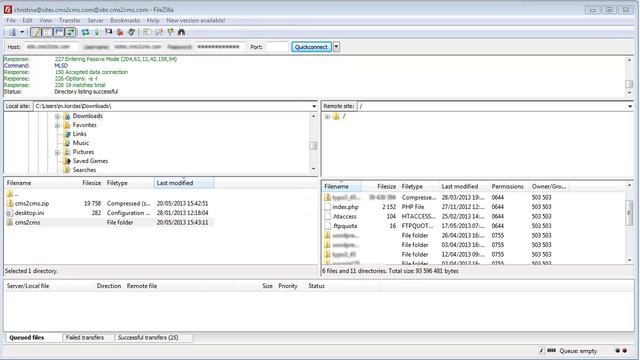Click the Port input field
Screen dimensions: 640x360
pyautogui.click(x=277, y=47)
